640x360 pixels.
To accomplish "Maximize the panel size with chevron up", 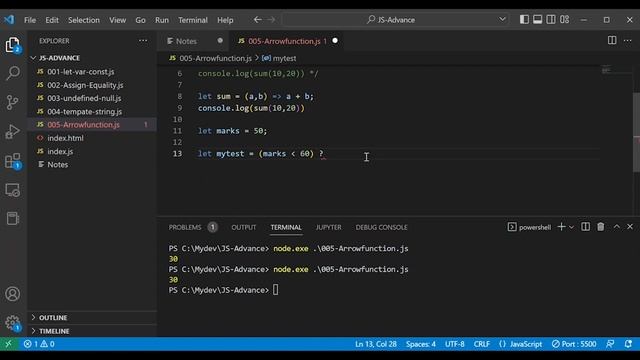I will coord(617,227).
